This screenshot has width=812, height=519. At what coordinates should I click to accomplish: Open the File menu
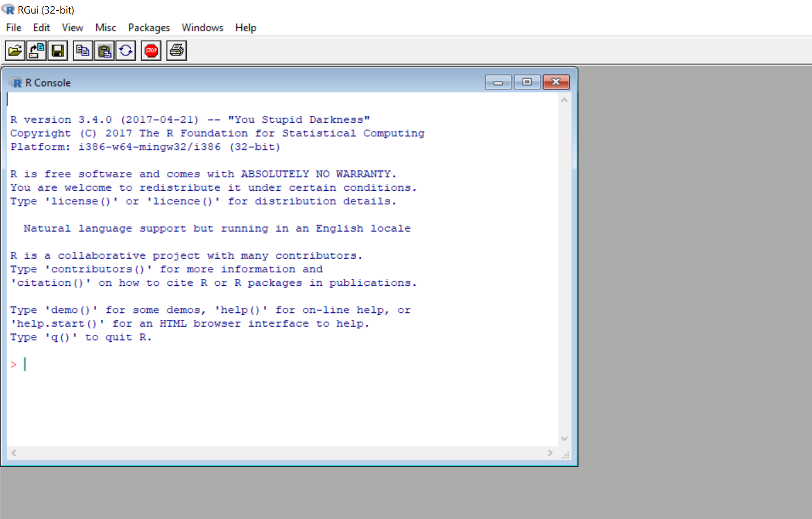coord(14,28)
